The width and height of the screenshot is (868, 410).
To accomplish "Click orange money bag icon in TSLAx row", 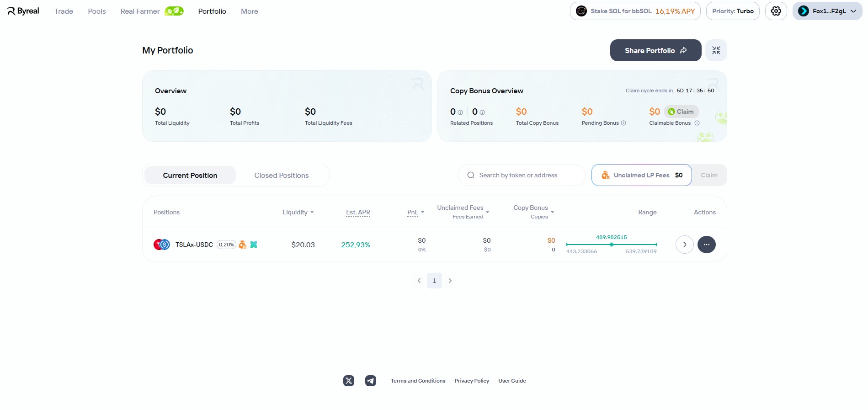I will [243, 245].
